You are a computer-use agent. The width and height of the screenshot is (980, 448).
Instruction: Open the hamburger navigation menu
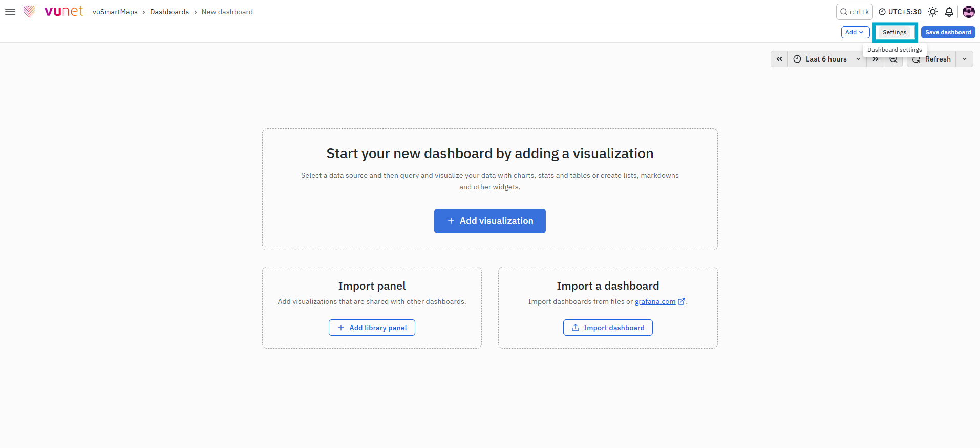tap(10, 12)
